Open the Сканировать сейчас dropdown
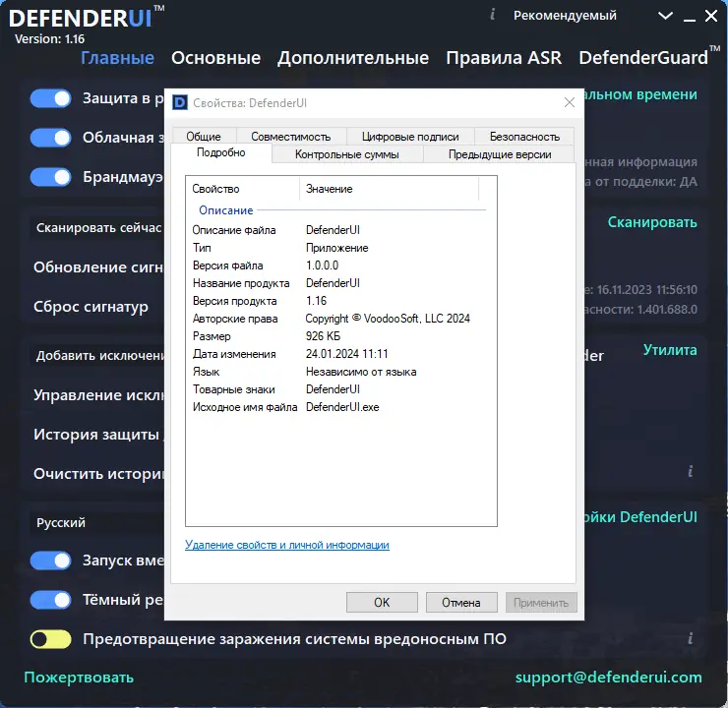The image size is (728, 708). (x=97, y=227)
